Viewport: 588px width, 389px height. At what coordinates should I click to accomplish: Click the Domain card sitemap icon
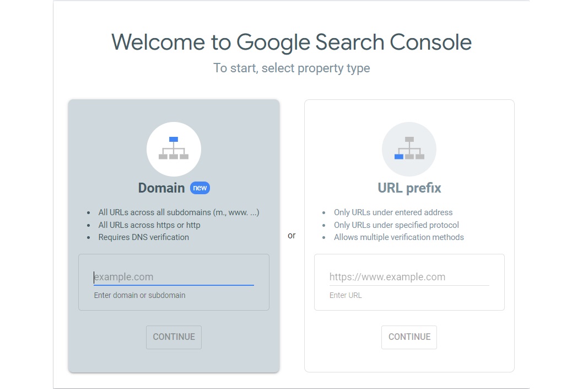[x=174, y=148]
